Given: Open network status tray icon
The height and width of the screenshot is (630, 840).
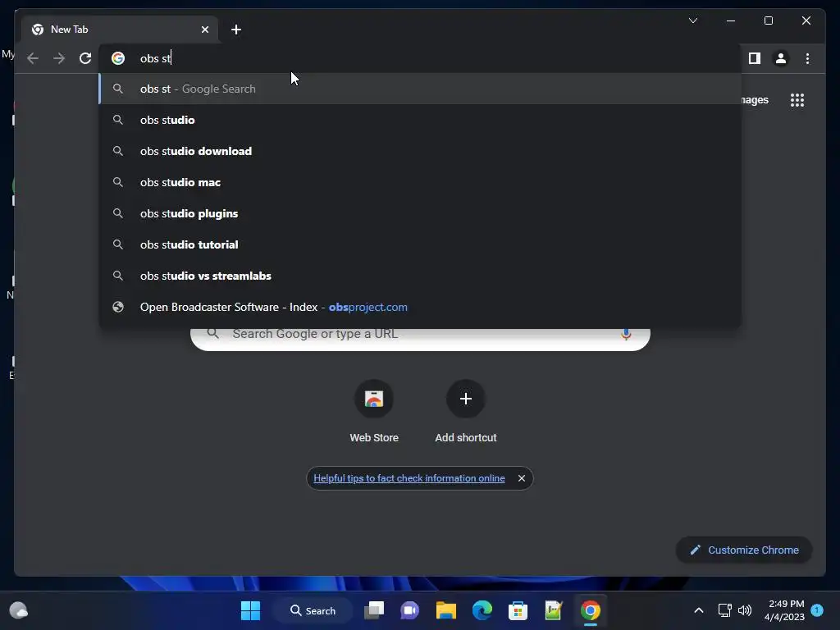Looking at the screenshot, I should pyautogui.click(x=724, y=610).
